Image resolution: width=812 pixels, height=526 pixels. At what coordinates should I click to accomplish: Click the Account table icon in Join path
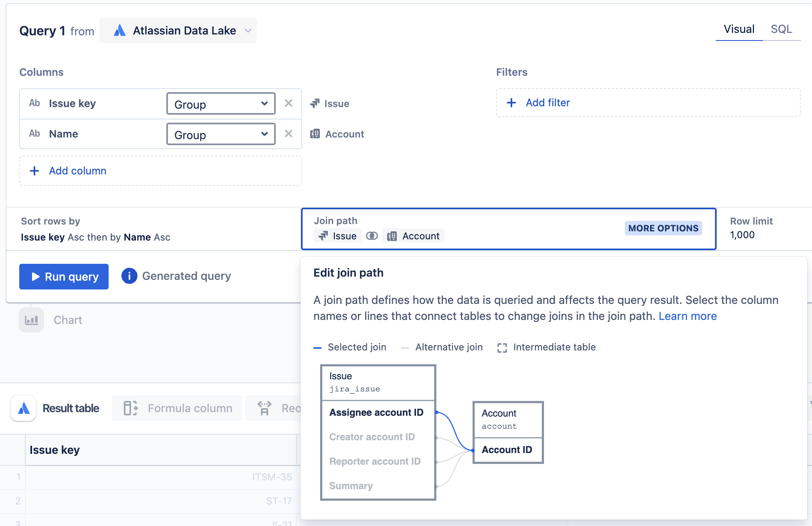point(393,236)
